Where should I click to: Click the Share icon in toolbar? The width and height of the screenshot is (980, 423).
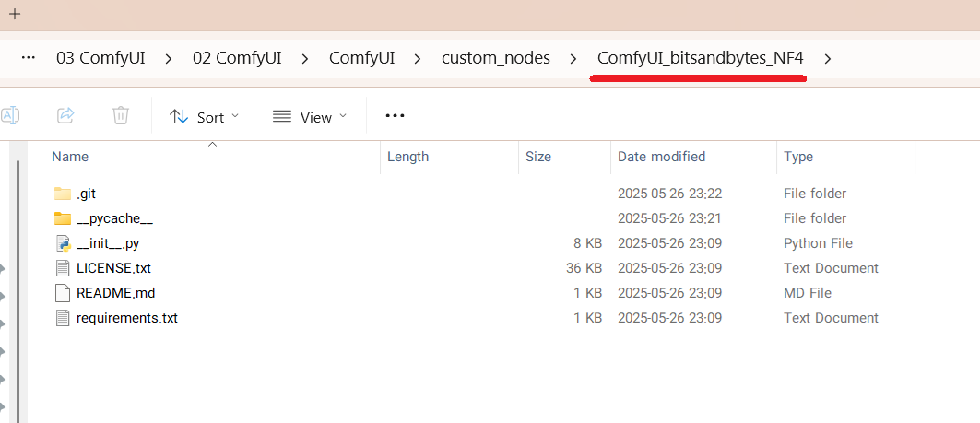point(65,116)
